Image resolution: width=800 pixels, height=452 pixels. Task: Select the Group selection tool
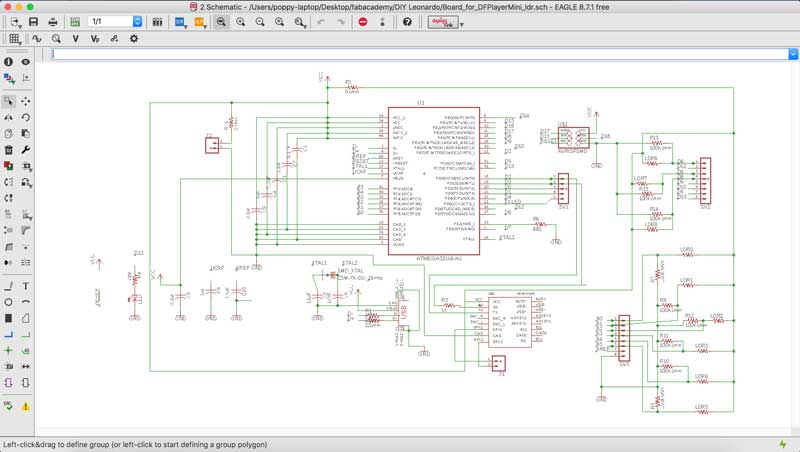[9, 101]
